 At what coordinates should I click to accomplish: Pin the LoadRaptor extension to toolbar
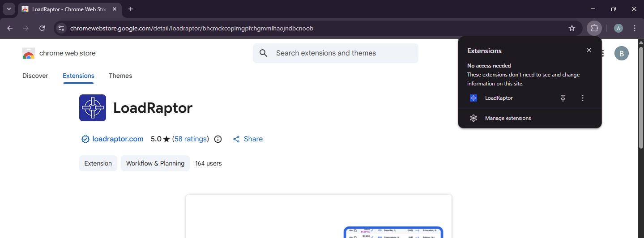click(x=563, y=98)
